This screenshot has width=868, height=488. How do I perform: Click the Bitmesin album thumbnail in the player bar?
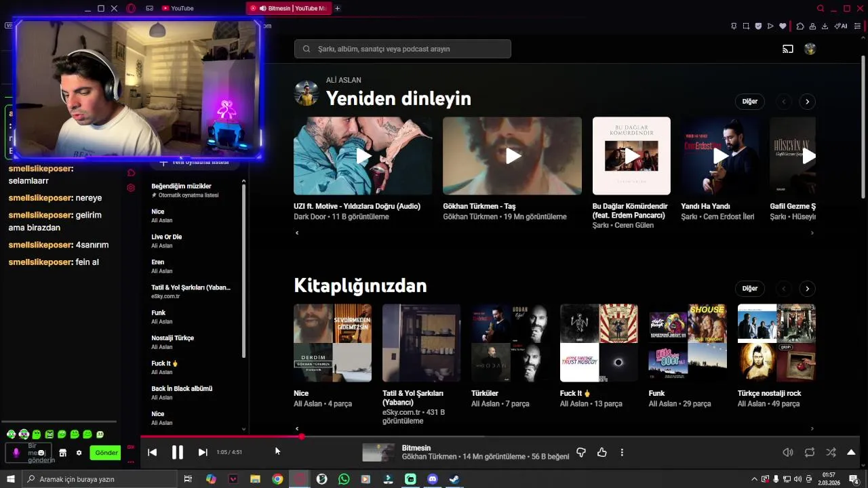click(x=378, y=452)
